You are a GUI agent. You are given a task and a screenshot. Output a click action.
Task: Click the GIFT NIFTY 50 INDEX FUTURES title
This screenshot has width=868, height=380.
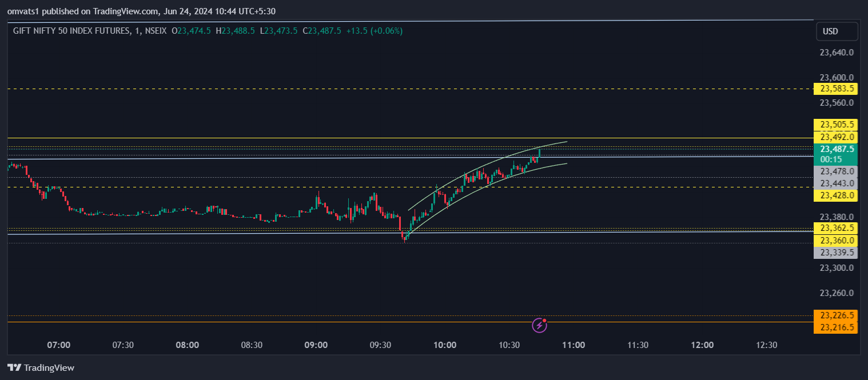coord(71,31)
